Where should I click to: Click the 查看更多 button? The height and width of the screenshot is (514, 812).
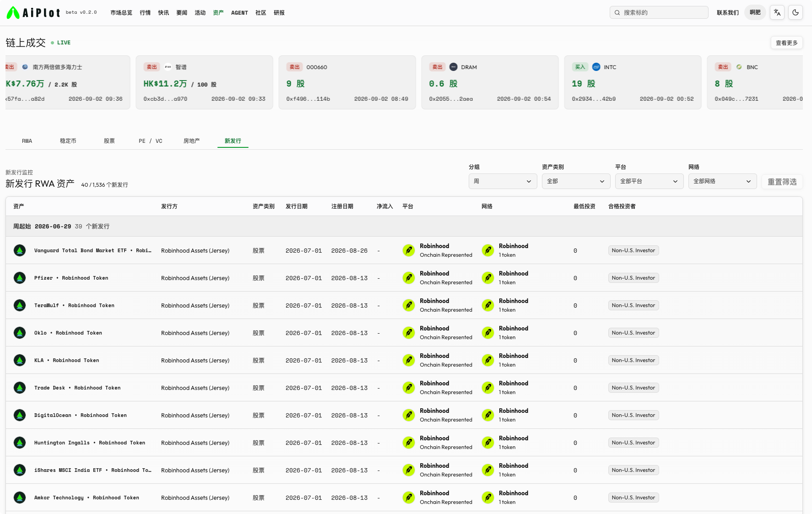[786, 43]
